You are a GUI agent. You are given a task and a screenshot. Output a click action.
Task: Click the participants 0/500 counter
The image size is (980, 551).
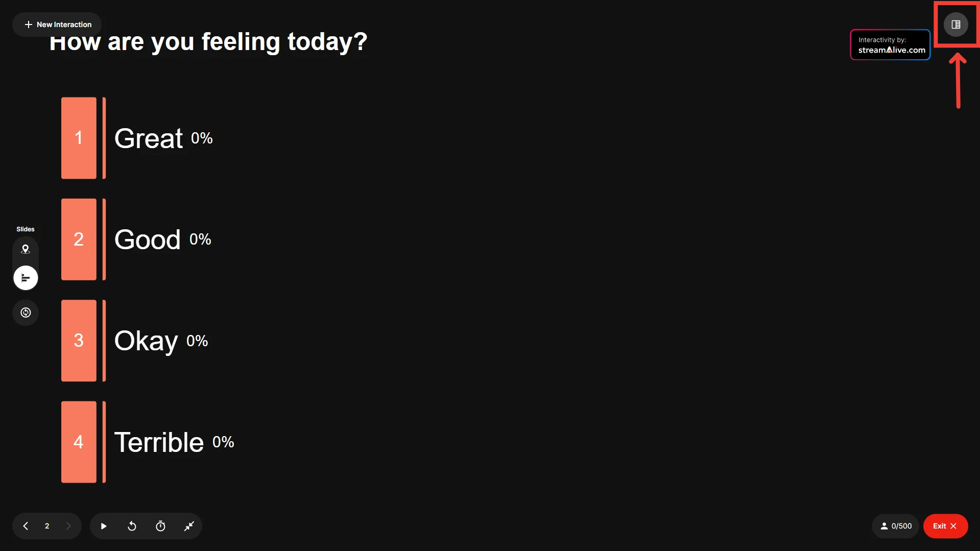(895, 526)
